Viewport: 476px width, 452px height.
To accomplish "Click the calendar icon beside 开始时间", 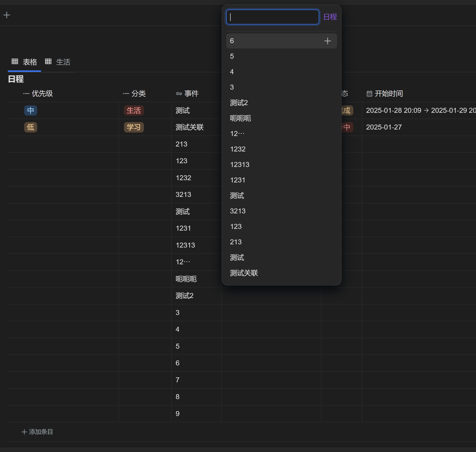I will pos(369,94).
